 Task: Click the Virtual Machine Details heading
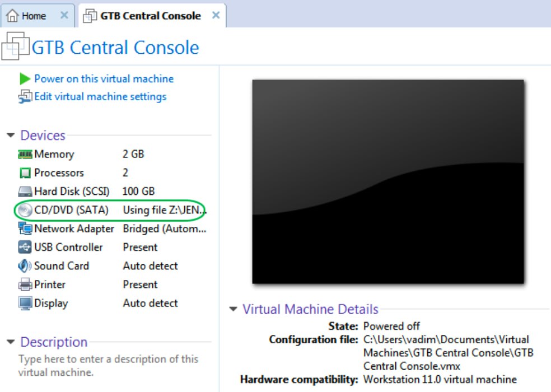click(311, 309)
